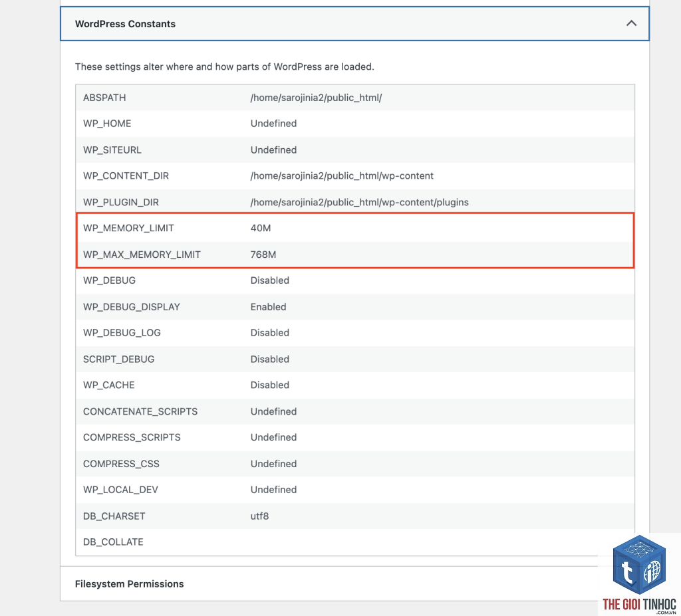The width and height of the screenshot is (681, 616).
Task: Click the COMPRESS_SCRIPTS constant name
Action: [132, 438]
